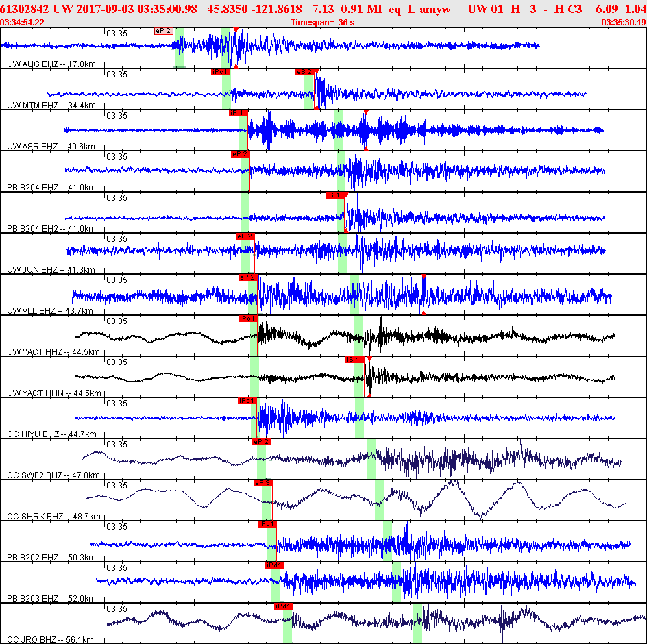
Task: Click the red amplitude triangle atop the UW VLL EHZ trace
Action: tap(424, 277)
